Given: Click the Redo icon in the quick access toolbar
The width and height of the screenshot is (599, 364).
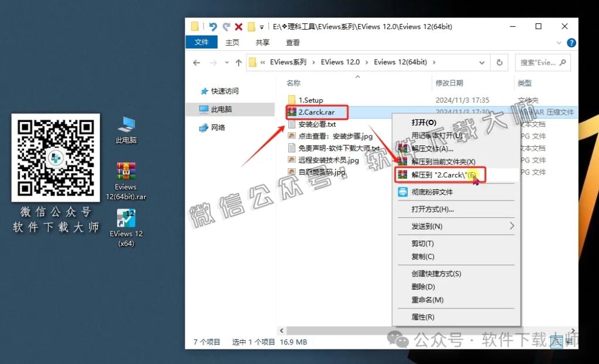Looking at the screenshot, I should click(225, 26).
